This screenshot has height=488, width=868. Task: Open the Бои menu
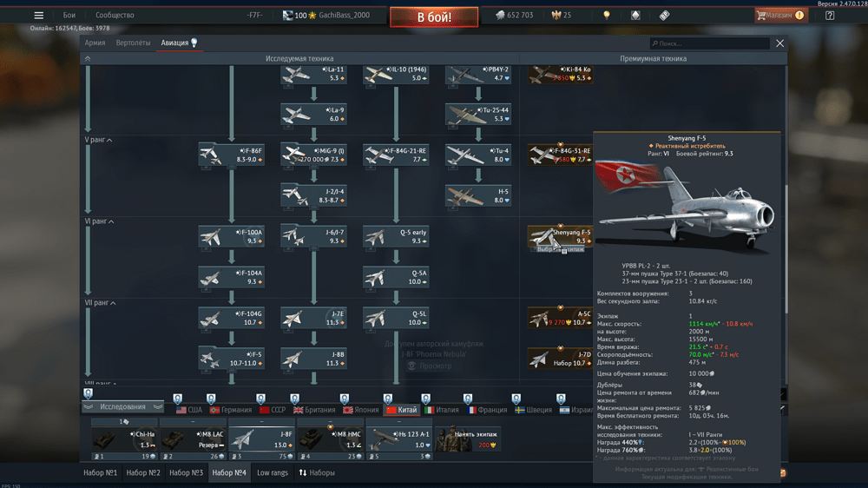pos(69,16)
